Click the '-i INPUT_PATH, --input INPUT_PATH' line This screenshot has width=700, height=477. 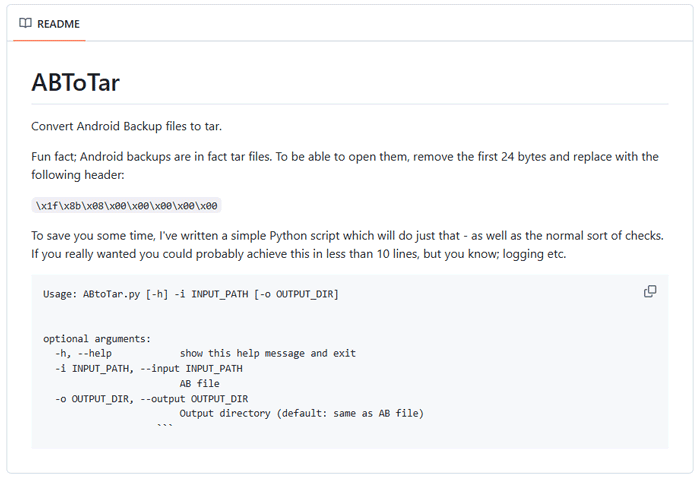tap(149, 368)
